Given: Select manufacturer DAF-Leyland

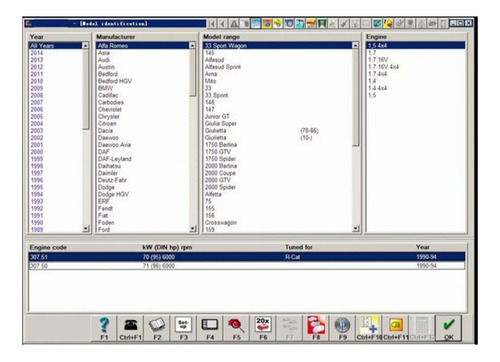Looking at the screenshot, I should [x=143, y=159].
